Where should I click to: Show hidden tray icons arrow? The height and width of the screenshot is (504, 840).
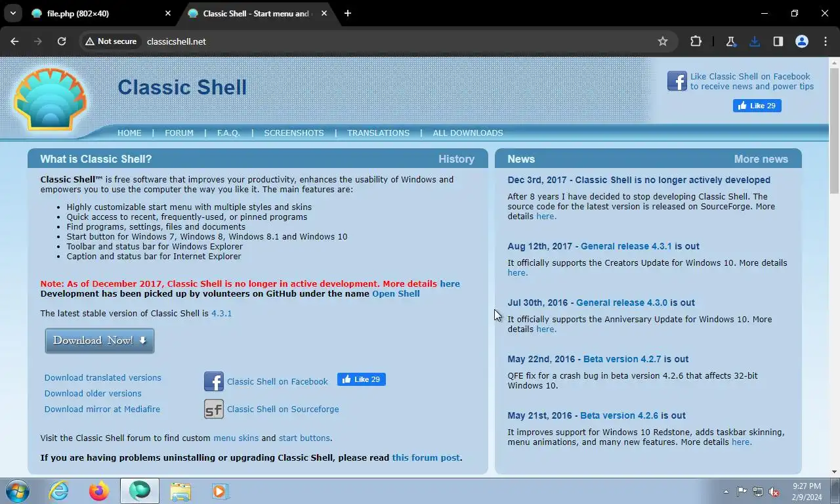[x=726, y=492]
